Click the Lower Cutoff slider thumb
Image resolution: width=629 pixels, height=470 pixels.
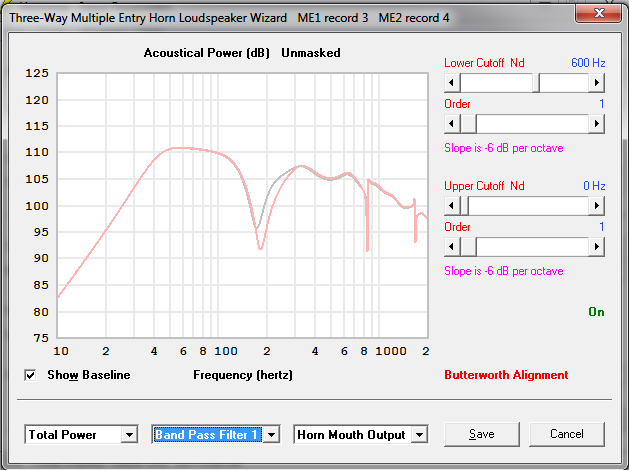(x=536, y=83)
